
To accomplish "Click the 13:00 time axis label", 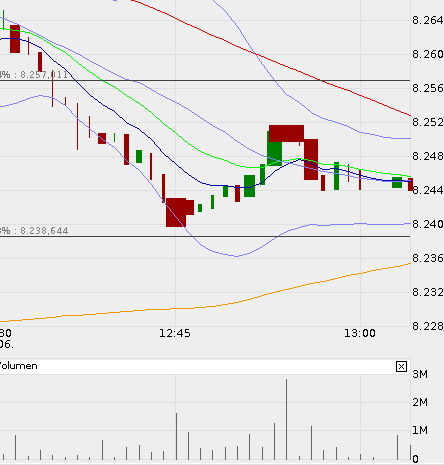I will [x=360, y=333].
